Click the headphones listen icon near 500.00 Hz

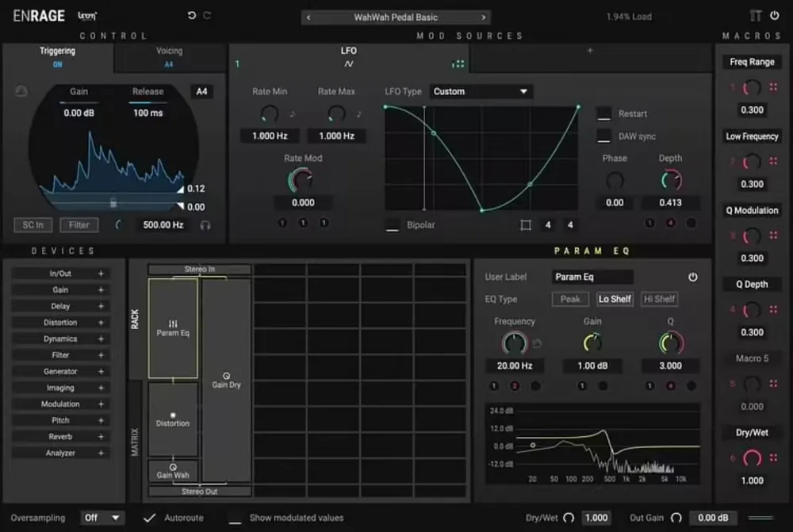205,225
